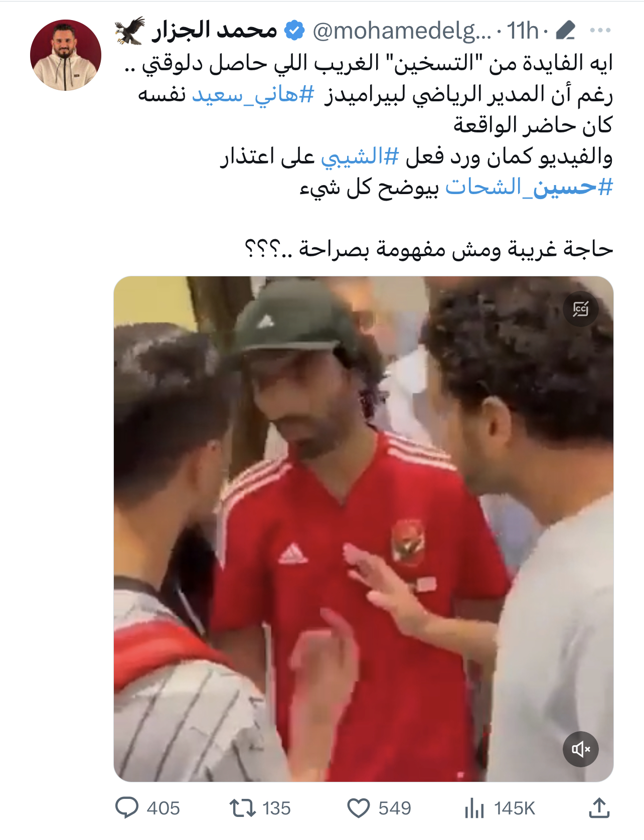Screen dimensions: 644x840
Task: Open the share upload icon
Action: (x=599, y=808)
